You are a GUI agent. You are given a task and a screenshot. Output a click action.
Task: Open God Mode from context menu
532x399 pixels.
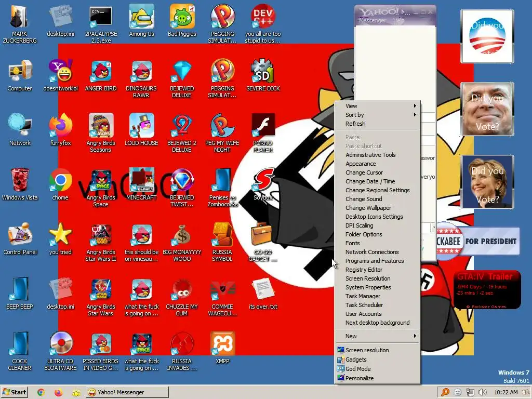(x=377, y=368)
